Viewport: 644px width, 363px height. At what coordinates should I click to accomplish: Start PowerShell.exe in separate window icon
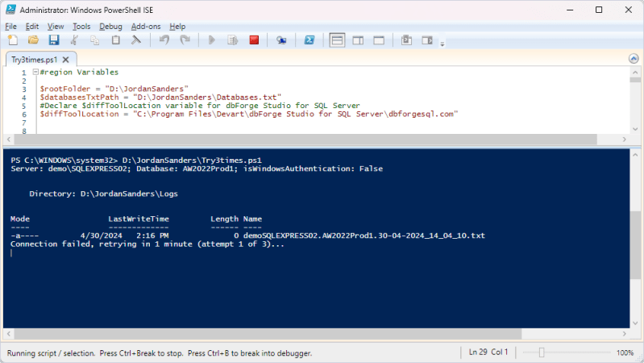310,40
